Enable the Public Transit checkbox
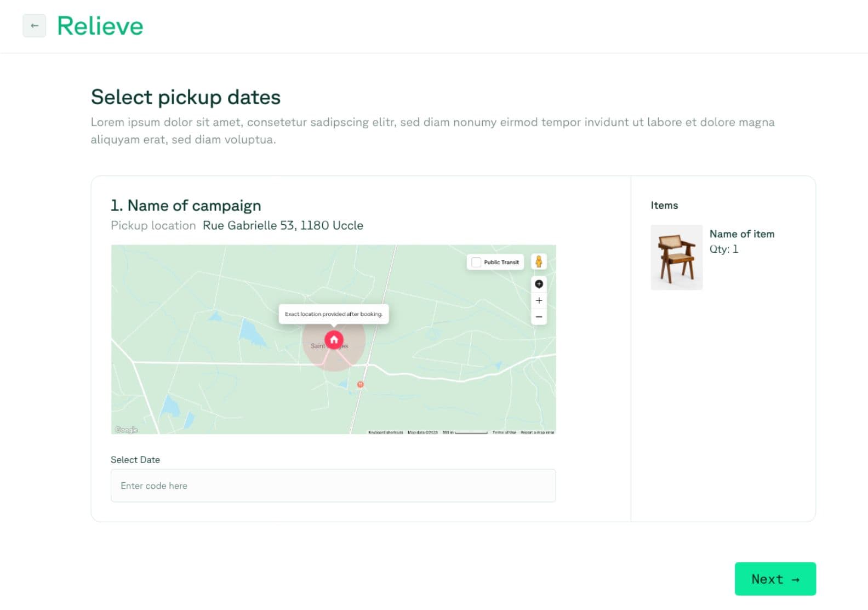Screen dimensions: 868x610 pos(476,262)
